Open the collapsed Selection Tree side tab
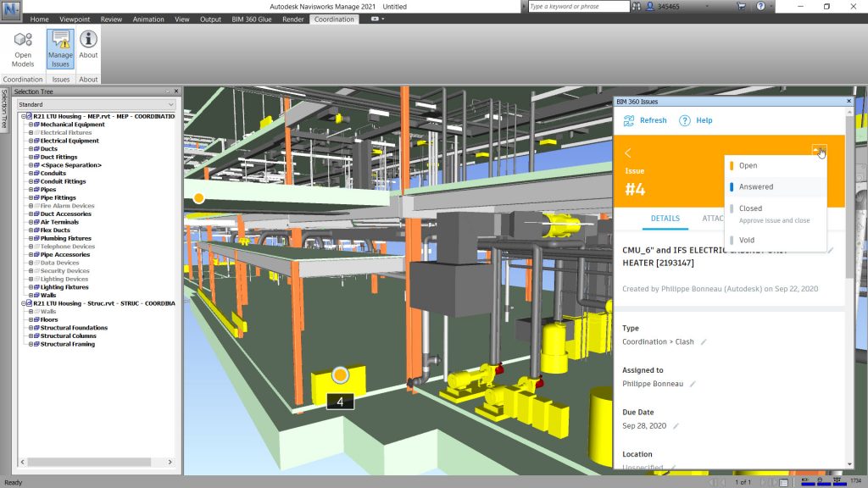This screenshot has width=868, height=488. [x=4, y=109]
